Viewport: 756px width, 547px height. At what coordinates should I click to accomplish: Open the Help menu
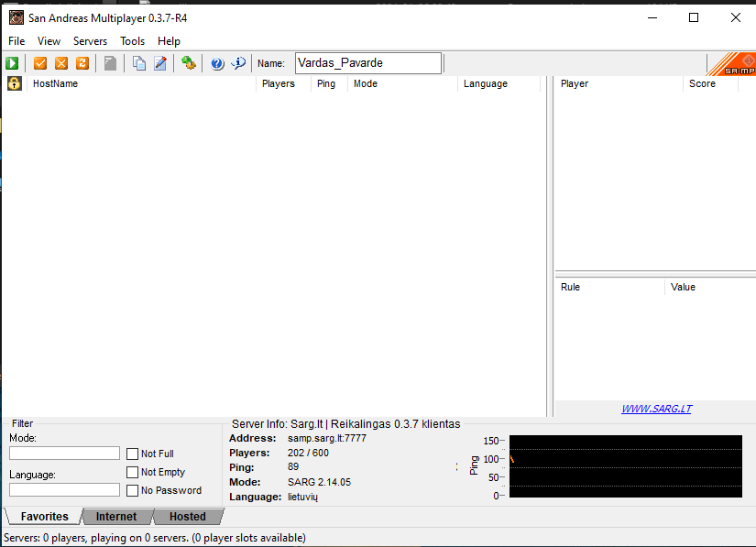[x=169, y=41]
